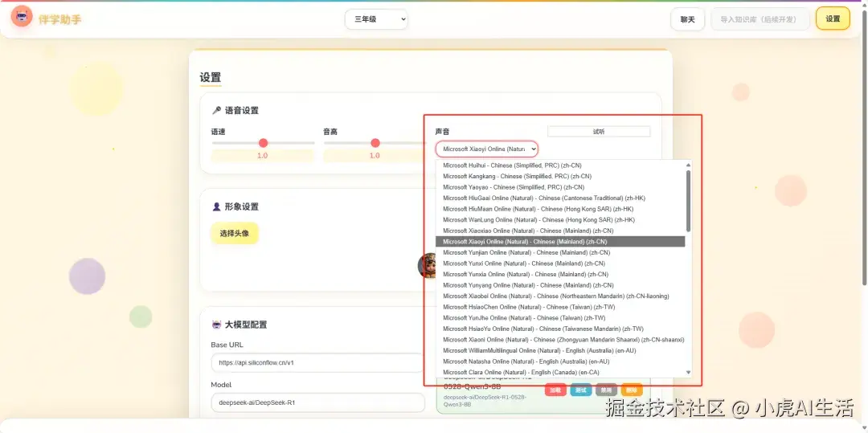The width and height of the screenshot is (868, 433).
Task: Click the avatar image in 形象设置
Action: [428, 265]
